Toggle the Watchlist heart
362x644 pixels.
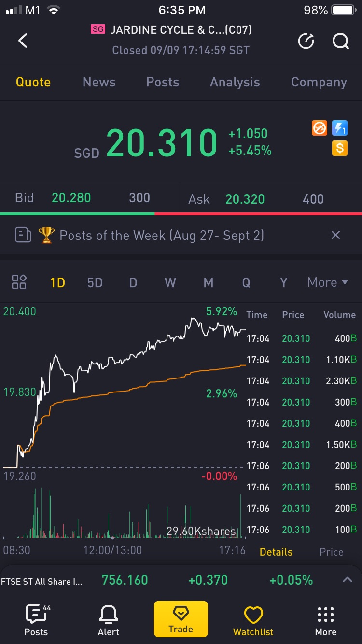pos(253,620)
